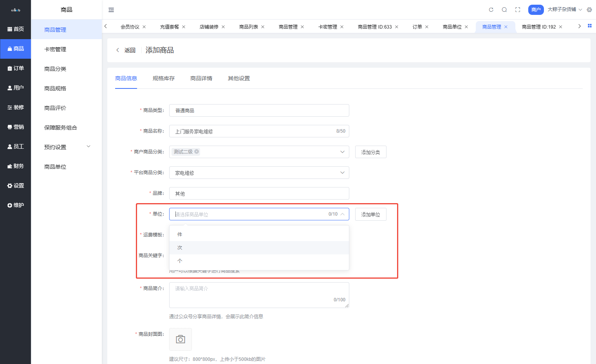Image resolution: width=596 pixels, height=364 pixels.
Task: Remove the 测试二级 category tag
Action: pos(197,152)
